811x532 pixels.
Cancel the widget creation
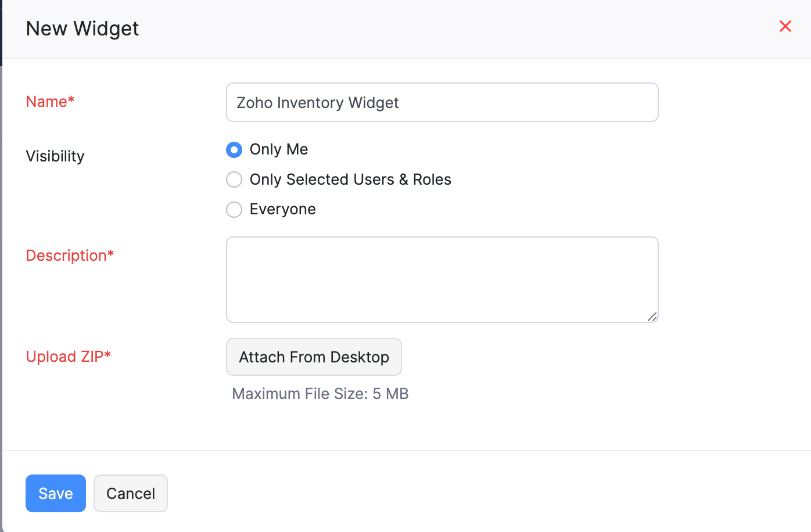131,493
